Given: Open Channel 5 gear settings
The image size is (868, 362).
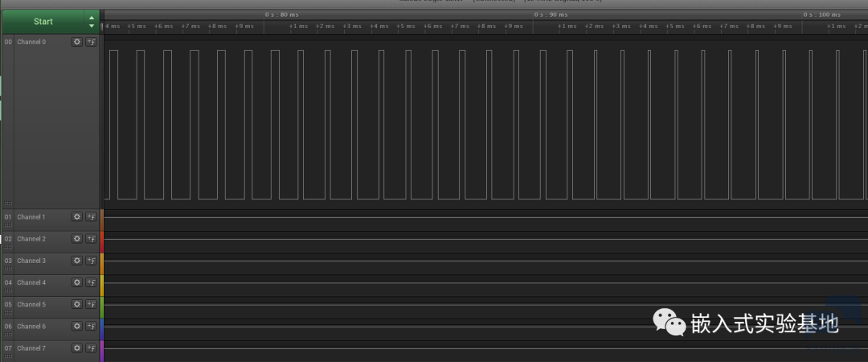Looking at the screenshot, I should (x=77, y=304).
